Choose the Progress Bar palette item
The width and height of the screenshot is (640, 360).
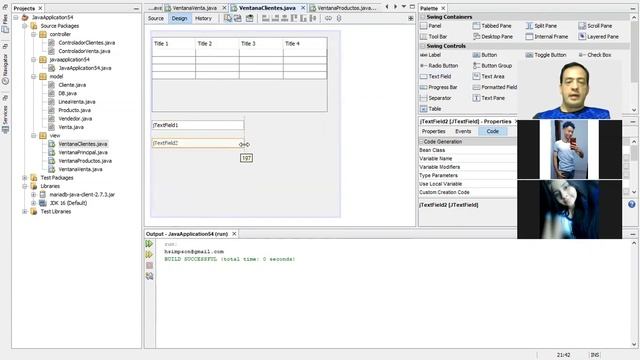[x=439, y=87]
